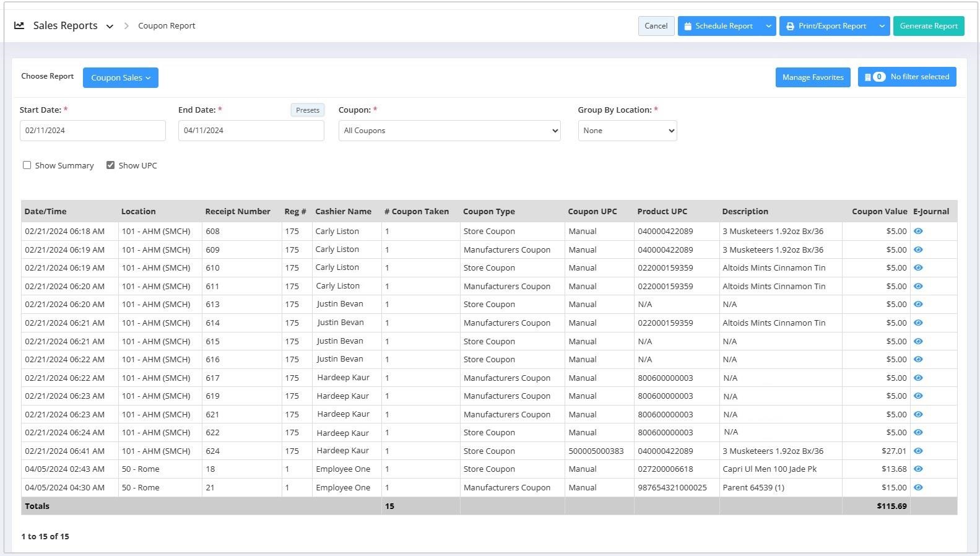View E-Journal for receipt 617
Screen dimensions: 980x556
point(918,378)
